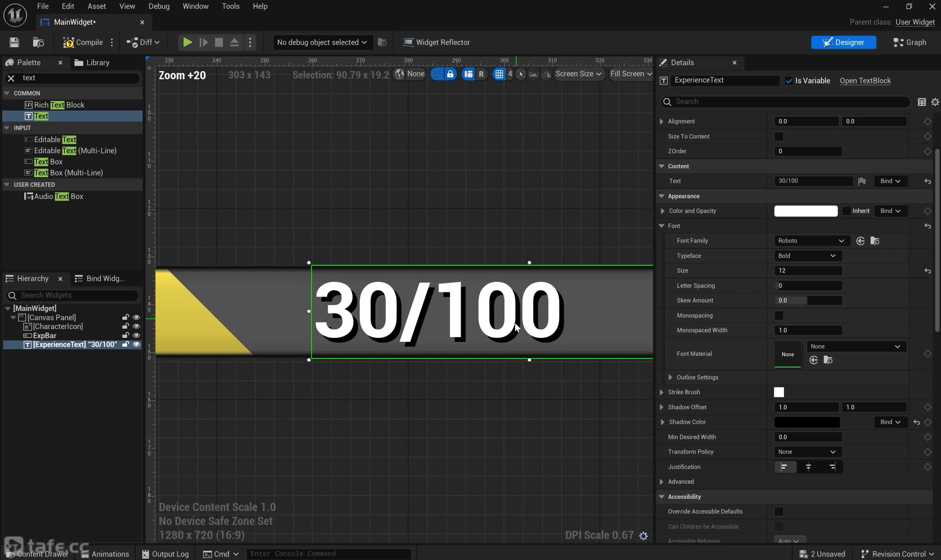Toggle the dashed outline view icon
The image size is (941, 560).
tap(437, 74)
